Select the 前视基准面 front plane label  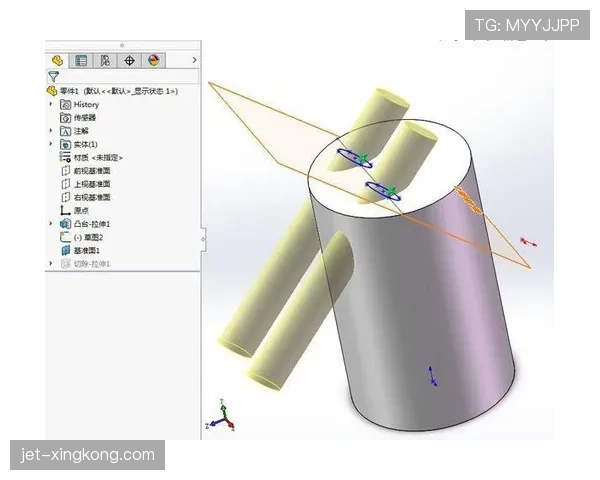click(x=92, y=171)
